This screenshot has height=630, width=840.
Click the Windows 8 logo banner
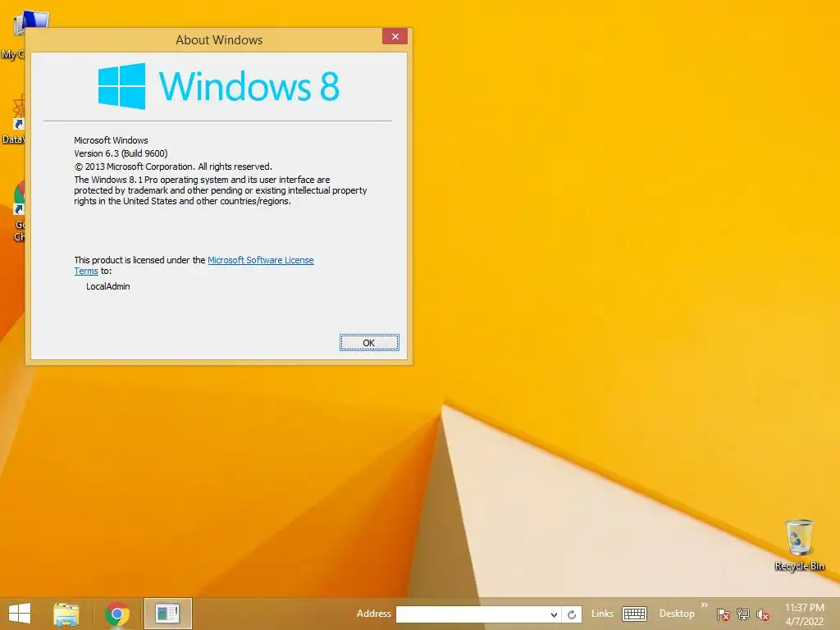[218, 86]
